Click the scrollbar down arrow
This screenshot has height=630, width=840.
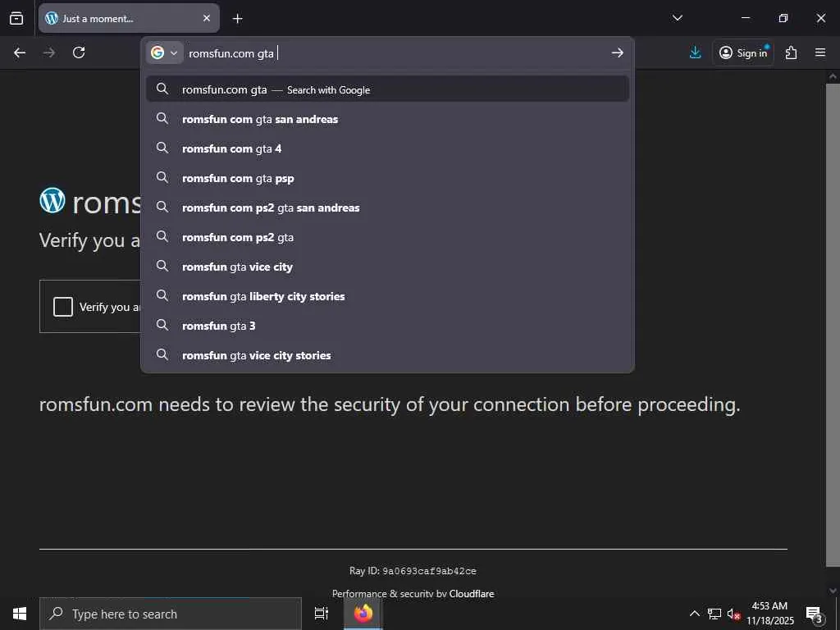coord(833,591)
